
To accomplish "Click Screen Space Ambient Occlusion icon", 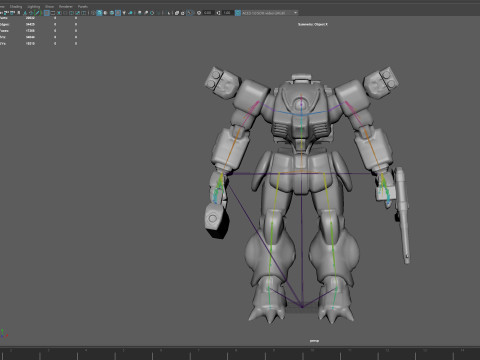I will point(139,13).
